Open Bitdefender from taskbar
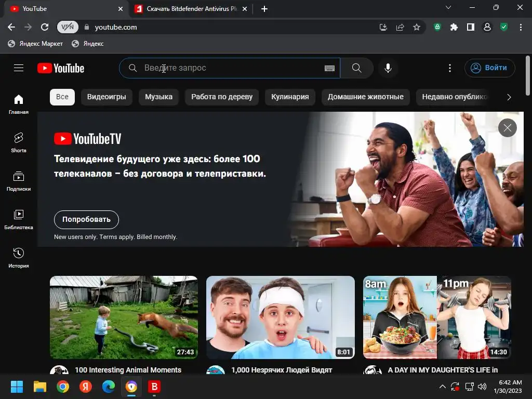The width and height of the screenshot is (532, 399). (154, 387)
